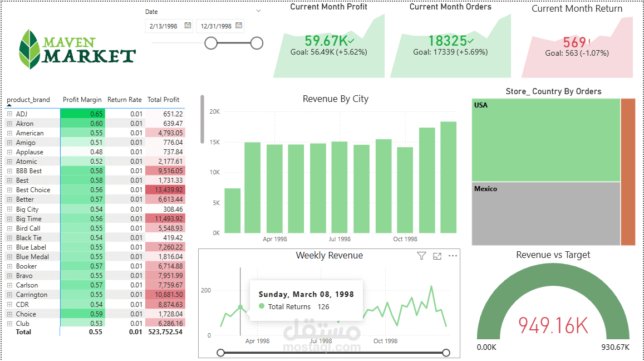Click the Store_ Country By Orders title
644x361 pixels.
[554, 91]
